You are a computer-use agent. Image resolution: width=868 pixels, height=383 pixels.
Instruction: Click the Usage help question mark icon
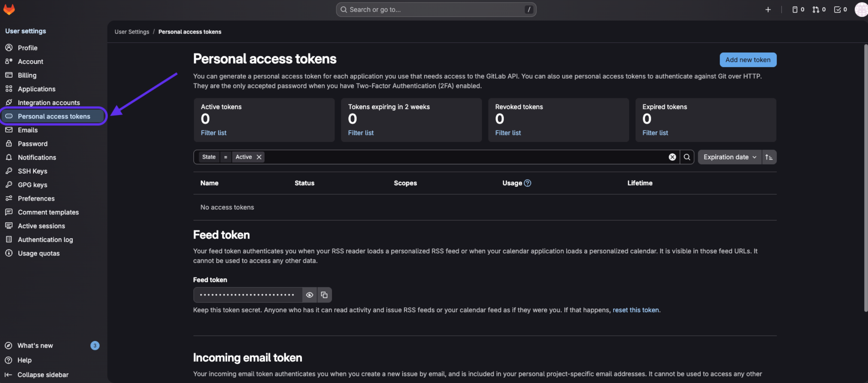tap(528, 183)
